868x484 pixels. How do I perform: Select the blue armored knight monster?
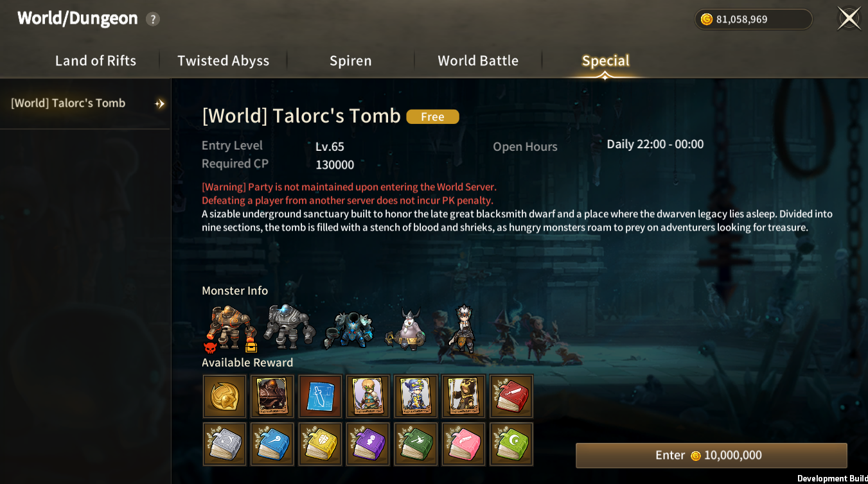349,330
